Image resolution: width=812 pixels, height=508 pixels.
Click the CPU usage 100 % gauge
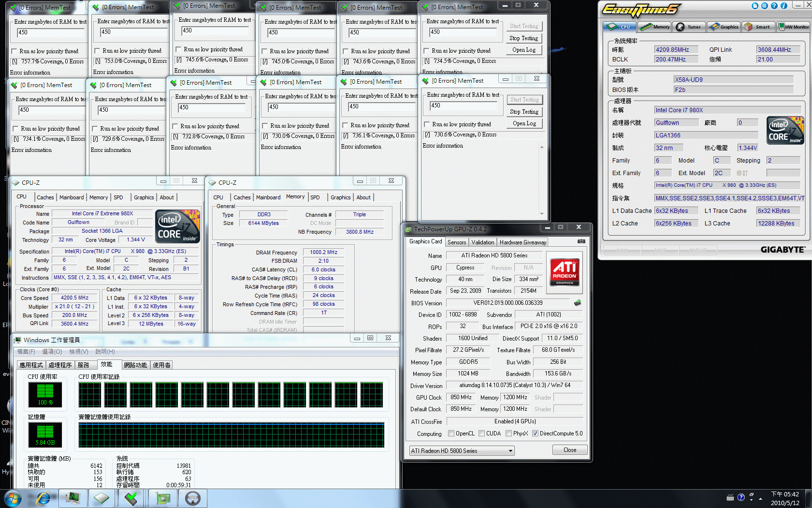point(45,394)
